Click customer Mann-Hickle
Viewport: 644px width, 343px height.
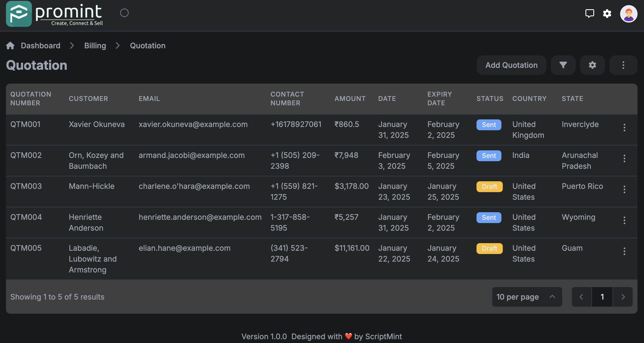point(91,186)
